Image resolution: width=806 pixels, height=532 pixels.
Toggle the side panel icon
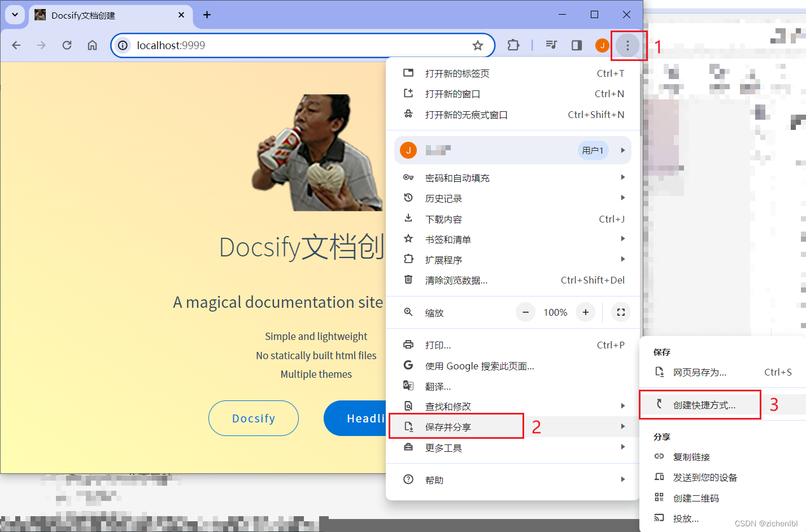[577, 45]
